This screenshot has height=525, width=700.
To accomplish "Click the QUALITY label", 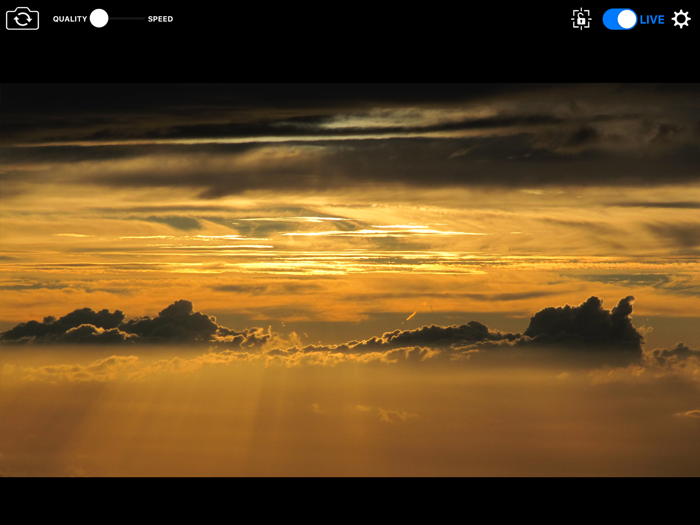I will 70,19.
